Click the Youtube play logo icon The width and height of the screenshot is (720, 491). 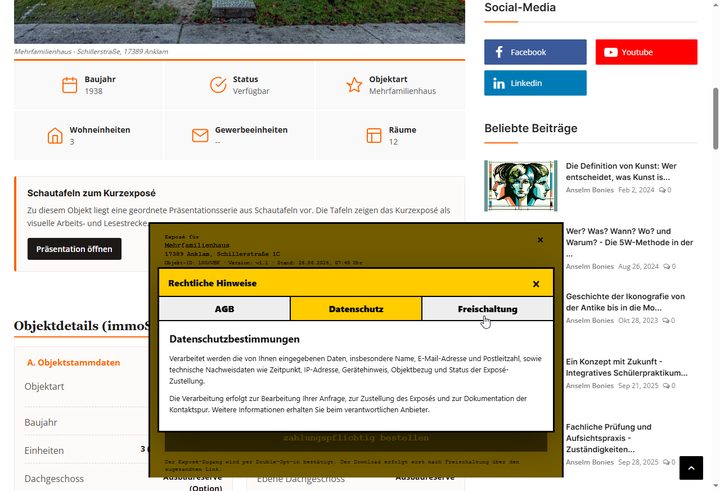[610, 52]
